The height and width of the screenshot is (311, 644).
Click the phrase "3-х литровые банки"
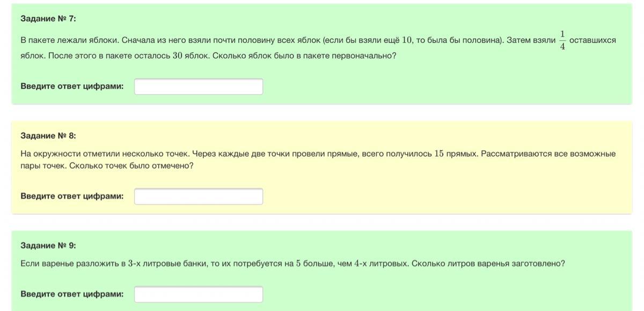click(166, 264)
